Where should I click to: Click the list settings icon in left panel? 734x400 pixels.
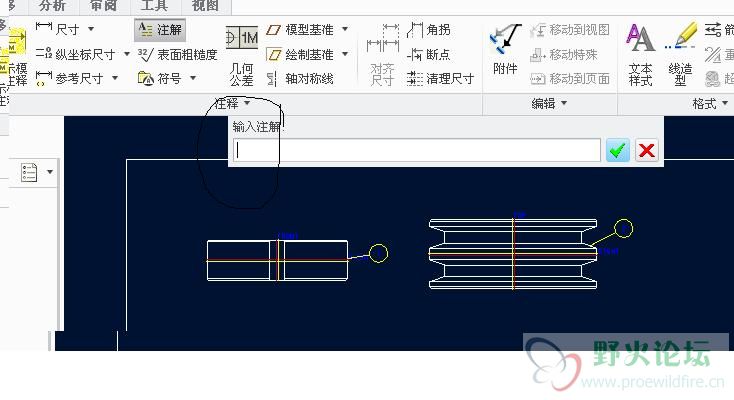pos(29,172)
